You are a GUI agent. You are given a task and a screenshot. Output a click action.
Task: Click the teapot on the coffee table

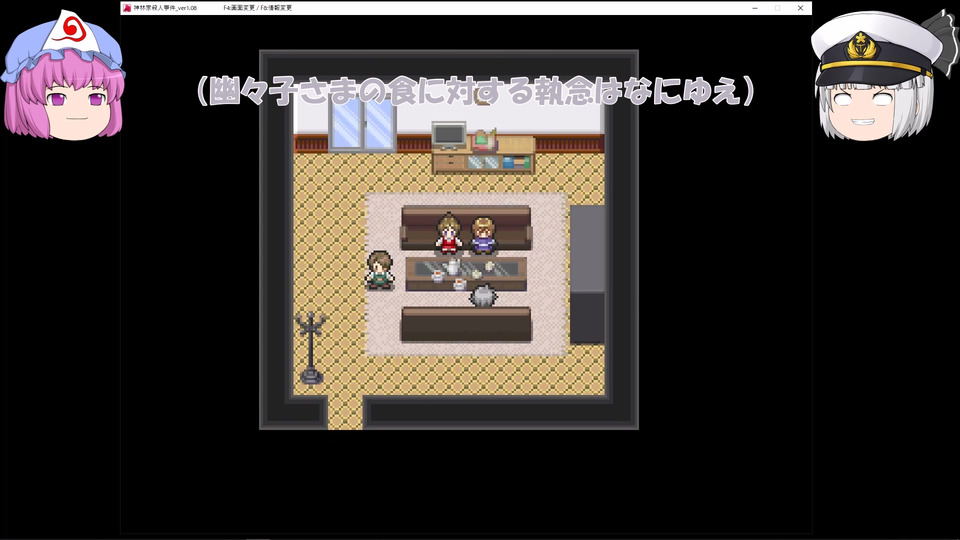click(x=453, y=267)
